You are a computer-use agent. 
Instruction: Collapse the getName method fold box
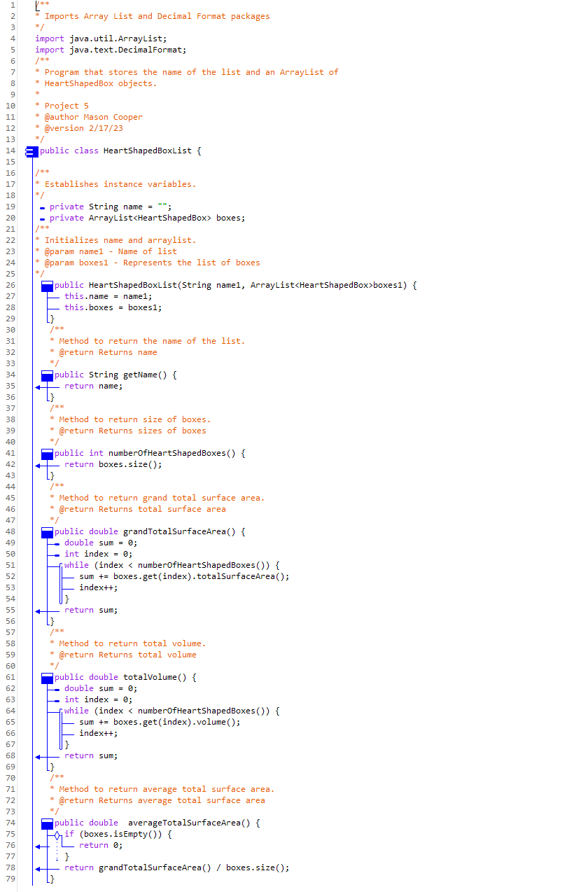coord(48,375)
